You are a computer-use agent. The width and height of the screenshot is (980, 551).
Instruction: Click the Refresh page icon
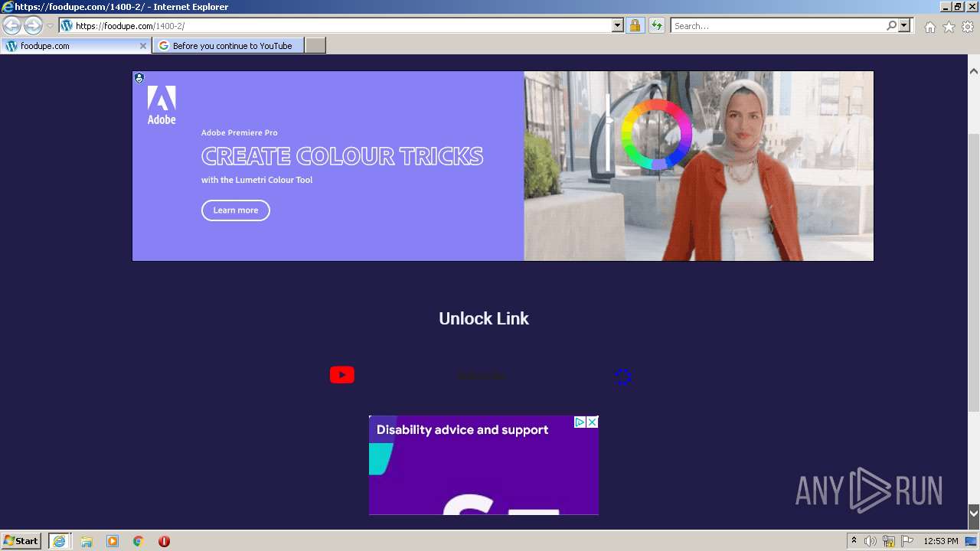pos(657,26)
